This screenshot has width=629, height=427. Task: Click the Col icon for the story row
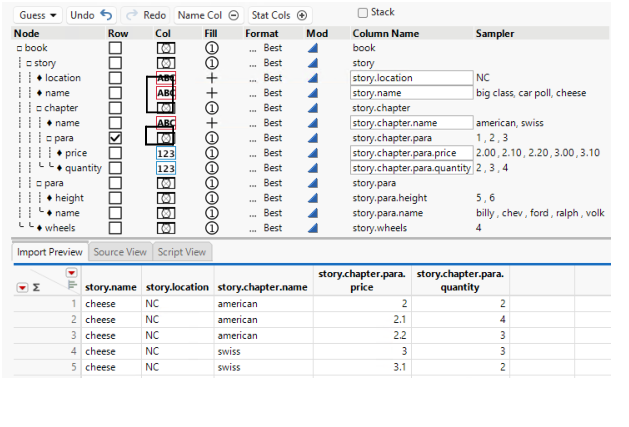click(166, 63)
